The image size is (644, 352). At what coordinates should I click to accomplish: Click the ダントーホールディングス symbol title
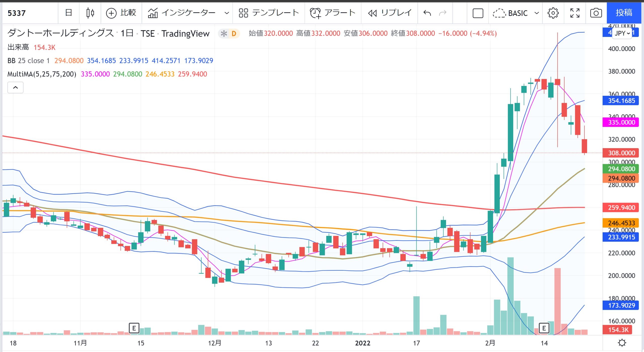coord(60,33)
